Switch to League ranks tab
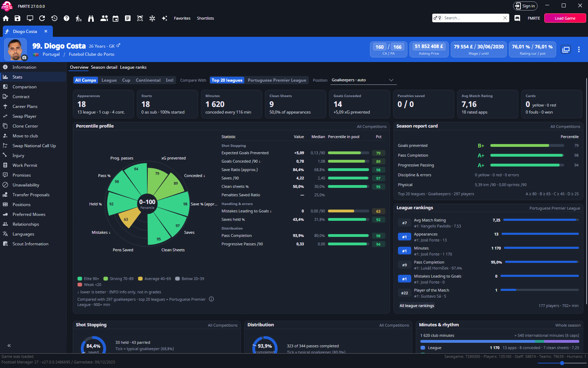The width and height of the screenshot is (588, 368). click(x=133, y=67)
